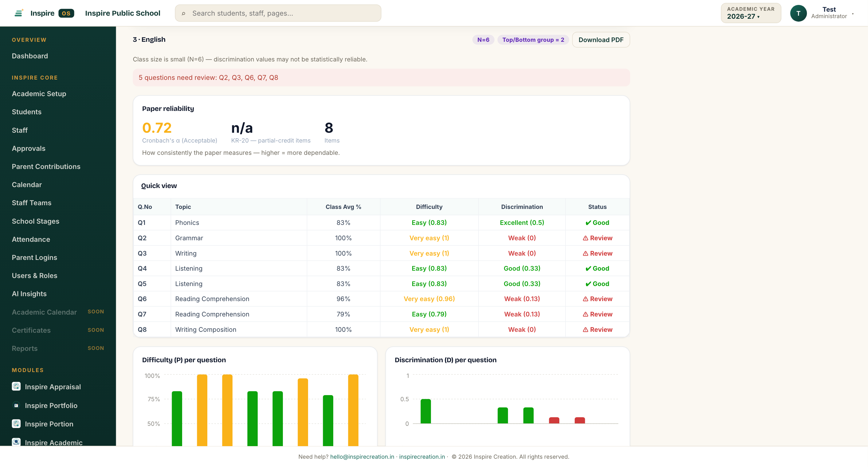The image size is (868, 467).
Task: Click the Easy (0.79) difficulty value
Action: tap(429, 314)
